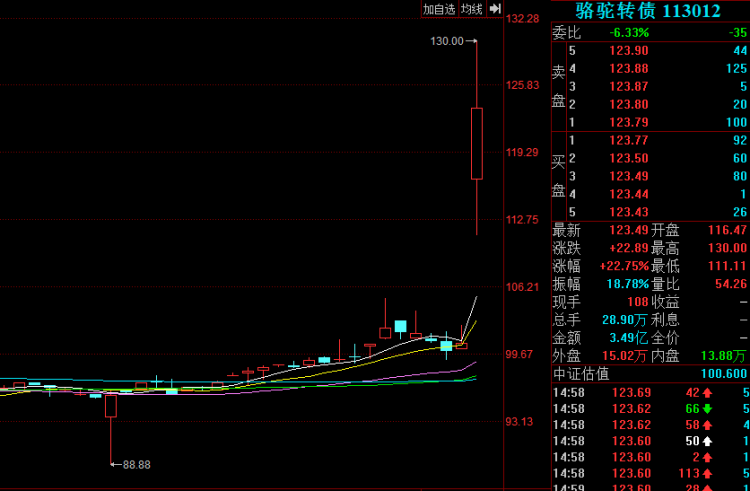
Task: Click the 外盘 value 15.02万
Action: (625, 356)
